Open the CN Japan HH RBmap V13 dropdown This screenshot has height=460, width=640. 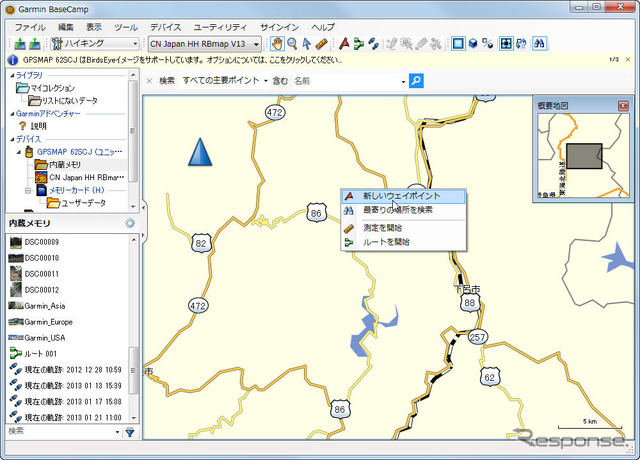coord(256,44)
